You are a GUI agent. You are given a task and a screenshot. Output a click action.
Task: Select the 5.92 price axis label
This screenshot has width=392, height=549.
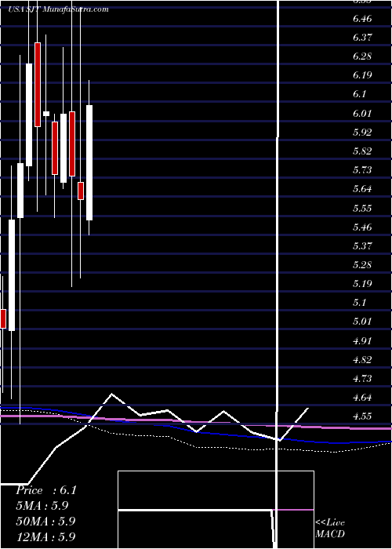(x=362, y=133)
